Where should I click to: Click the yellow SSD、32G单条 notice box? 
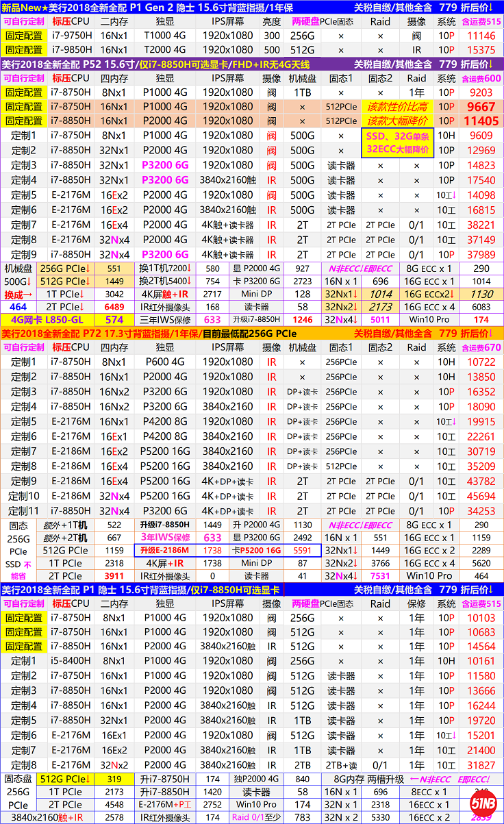click(x=398, y=142)
